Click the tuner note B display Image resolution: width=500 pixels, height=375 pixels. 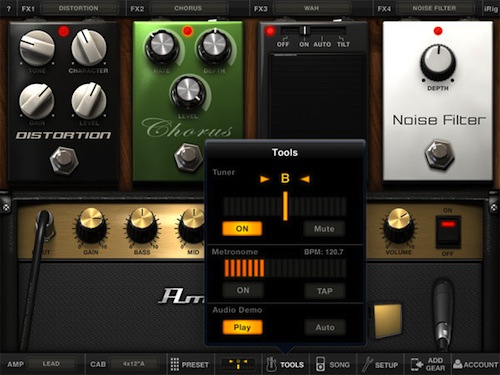pos(285,178)
